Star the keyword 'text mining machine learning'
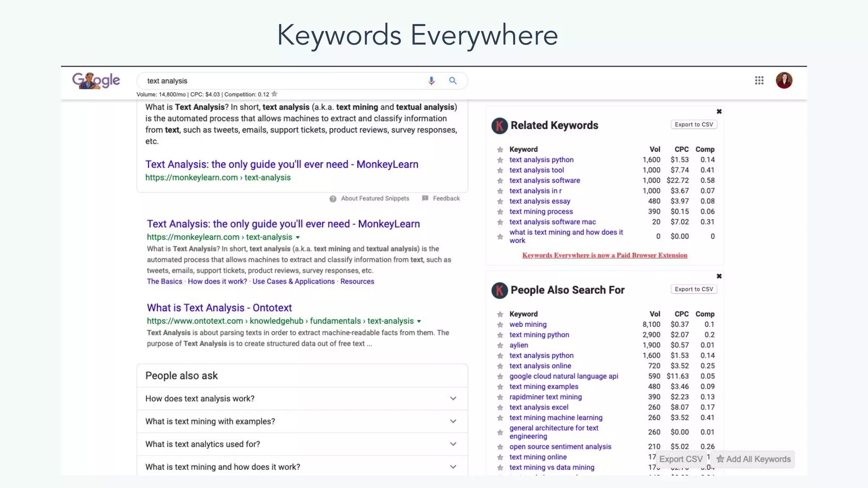Screen dimensions: 868x488 pos(500,418)
